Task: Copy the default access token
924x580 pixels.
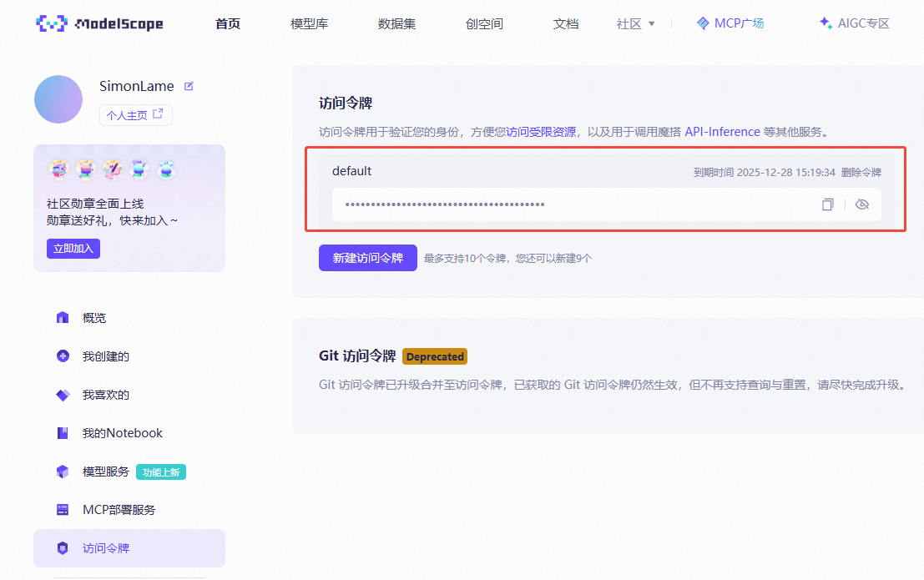Action: (827, 204)
